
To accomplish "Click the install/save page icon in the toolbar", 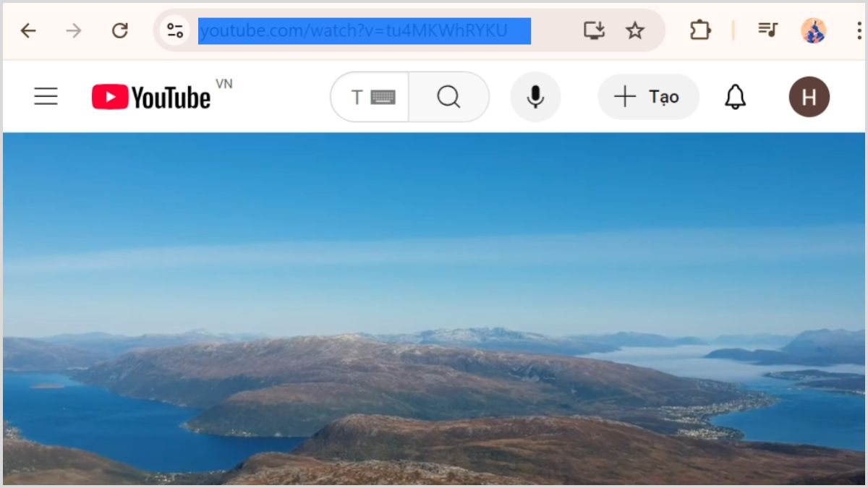I will click(593, 30).
